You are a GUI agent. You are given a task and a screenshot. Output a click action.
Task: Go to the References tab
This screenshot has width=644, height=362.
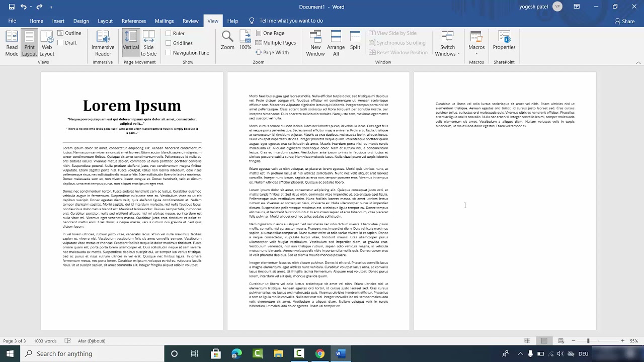(x=134, y=21)
